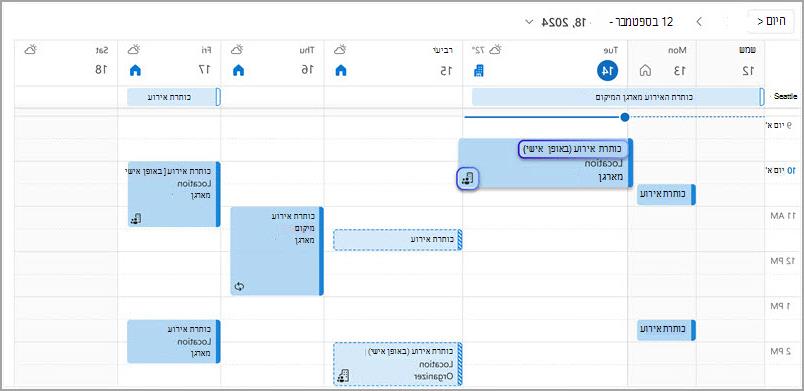Image resolution: width=804 pixels, height=391 pixels.
Task: Open Friday's 10 AM in-person event
Action: [x=174, y=194]
